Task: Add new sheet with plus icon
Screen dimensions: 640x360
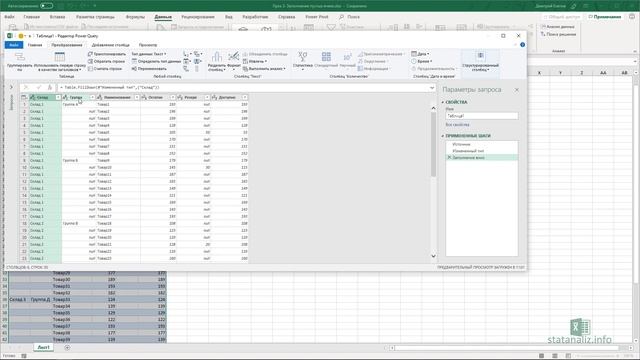Action: pos(67,347)
